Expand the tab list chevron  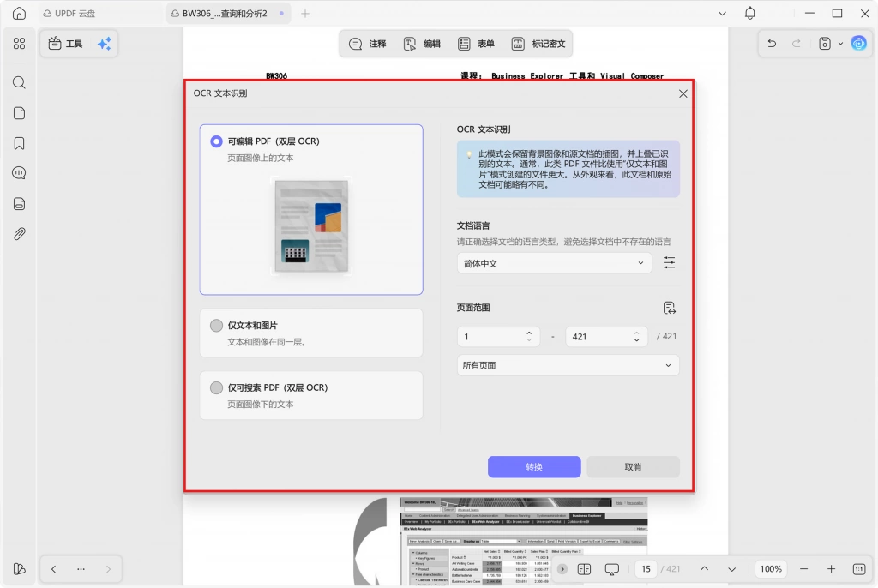722,14
